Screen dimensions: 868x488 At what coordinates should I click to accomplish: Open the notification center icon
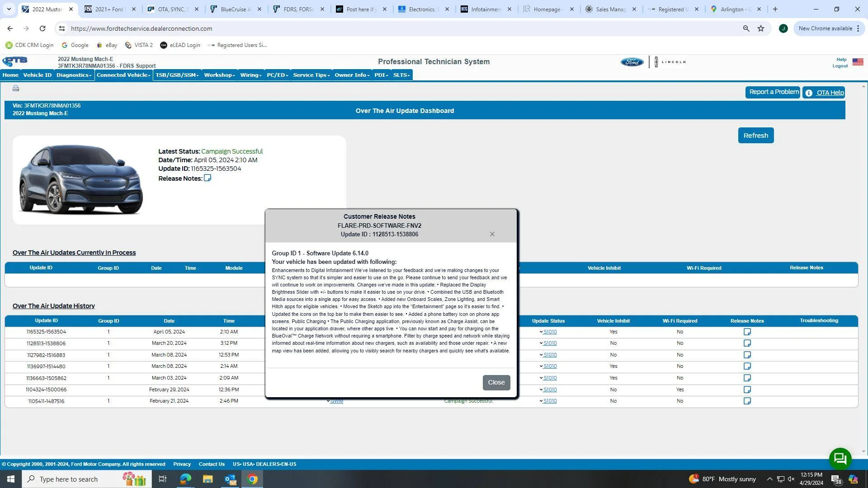(x=836, y=479)
